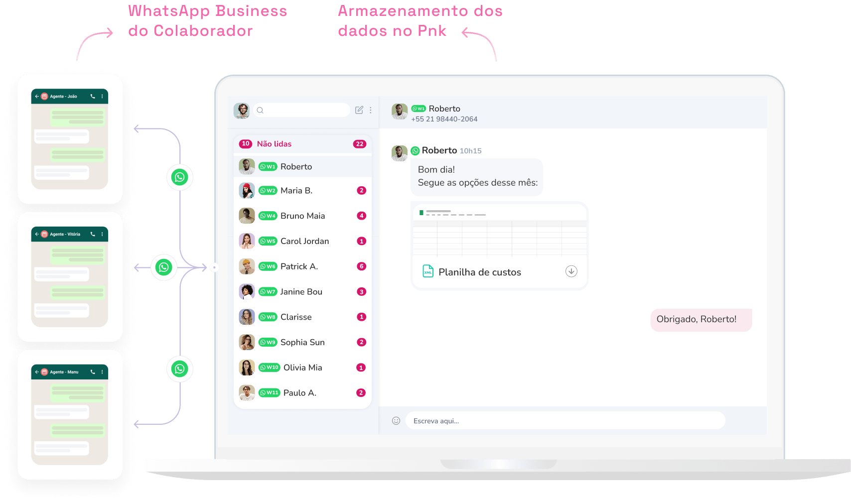The width and height of the screenshot is (851, 504).
Task: Click call icon in Agente - João phone
Action: (x=93, y=97)
